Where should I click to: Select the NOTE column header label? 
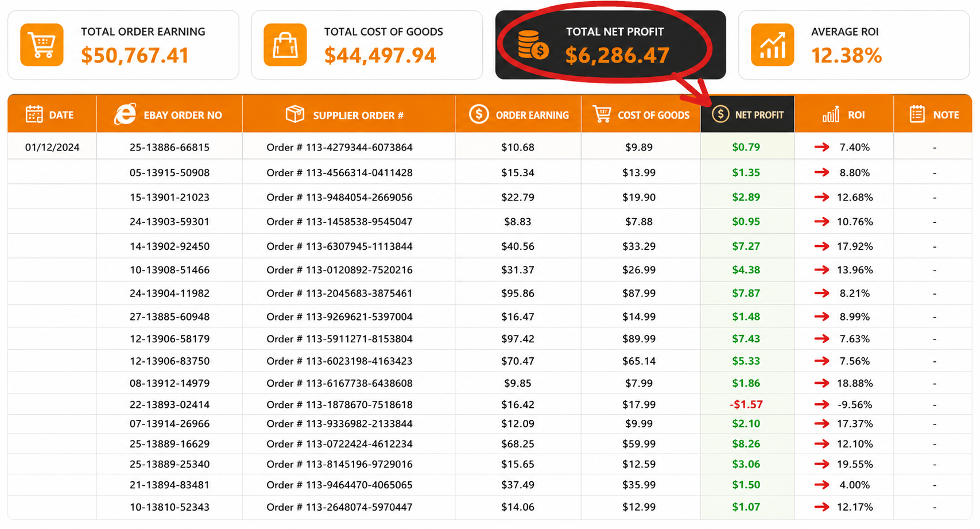946,115
